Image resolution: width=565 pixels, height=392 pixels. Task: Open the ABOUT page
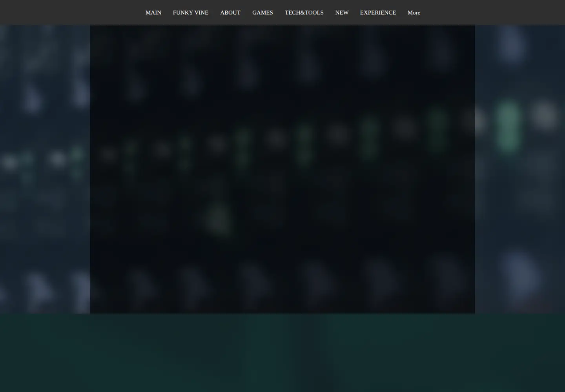[x=230, y=13]
